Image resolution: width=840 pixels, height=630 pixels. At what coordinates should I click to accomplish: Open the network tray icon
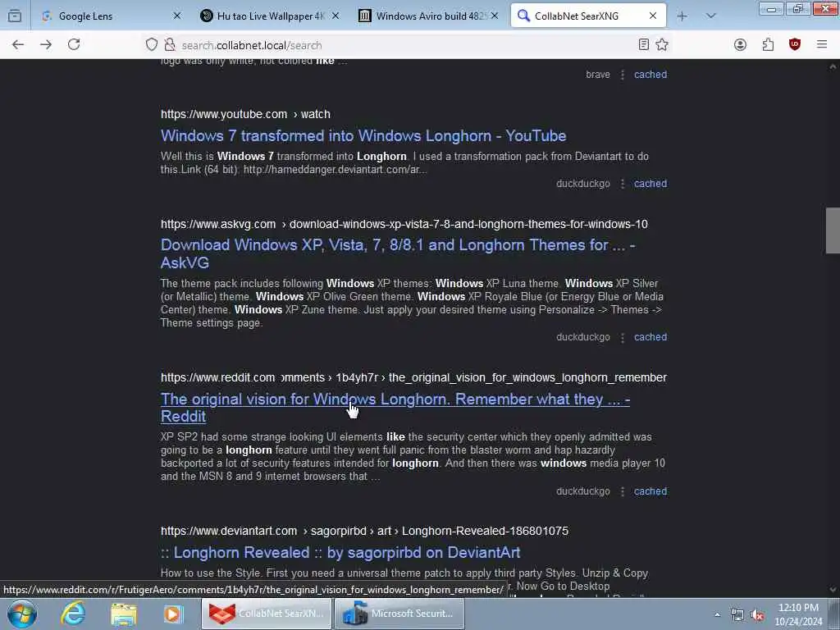click(x=737, y=615)
